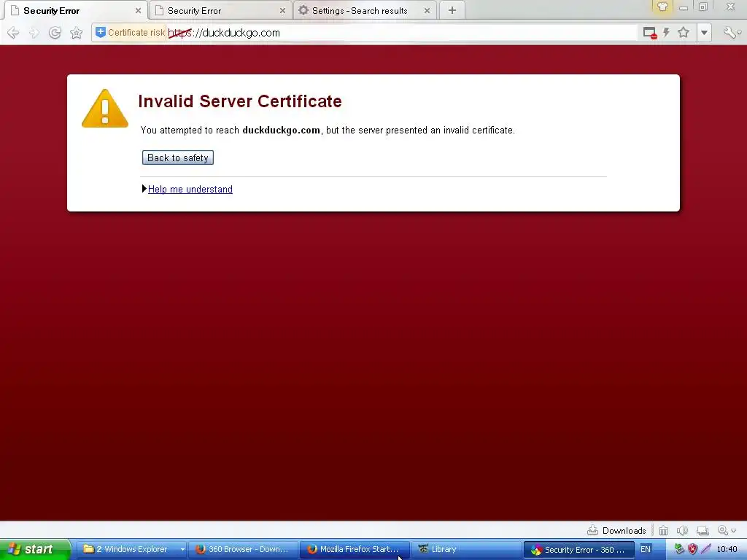Open the Windows start menu
The image size is (747, 560).
(35, 549)
